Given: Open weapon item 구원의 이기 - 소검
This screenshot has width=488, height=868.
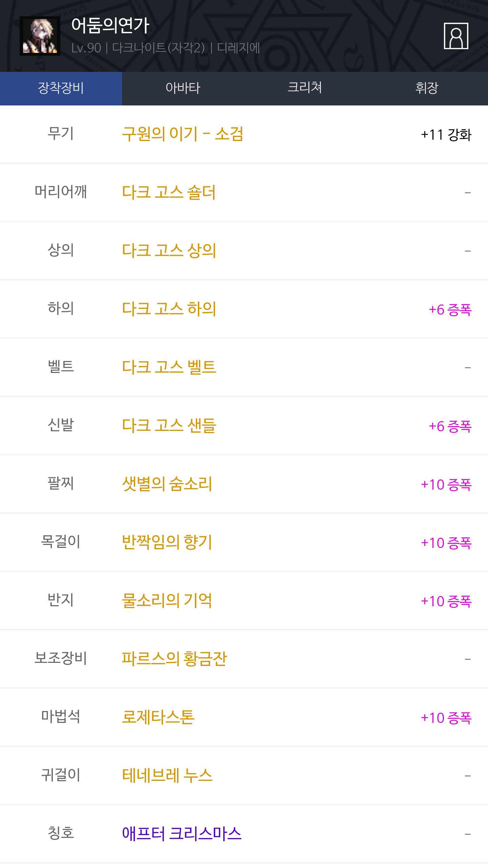Looking at the screenshot, I should [x=182, y=134].
